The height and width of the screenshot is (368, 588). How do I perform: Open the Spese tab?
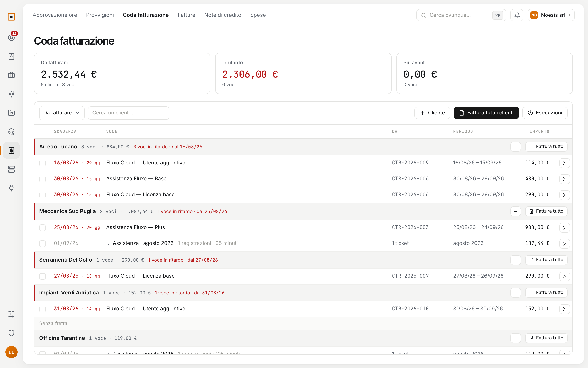(258, 15)
